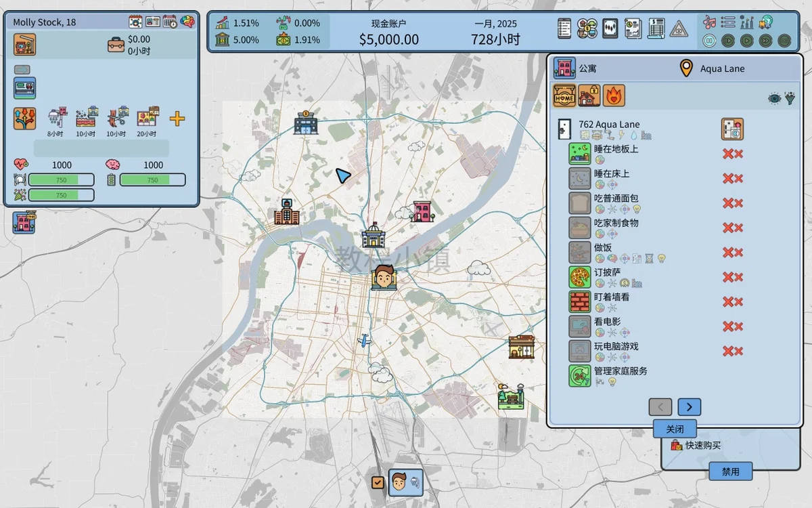Click the plus to add a new activity
This screenshot has height=508, width=812.
point(177,119)
